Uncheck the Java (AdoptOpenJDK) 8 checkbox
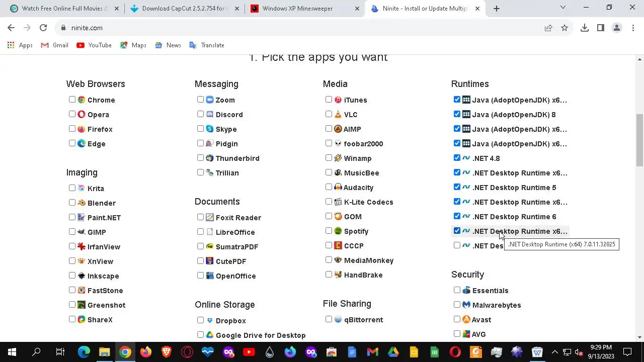Image resolution: width=644 pixels, height=362 pixels. click(x=457, y=114)
